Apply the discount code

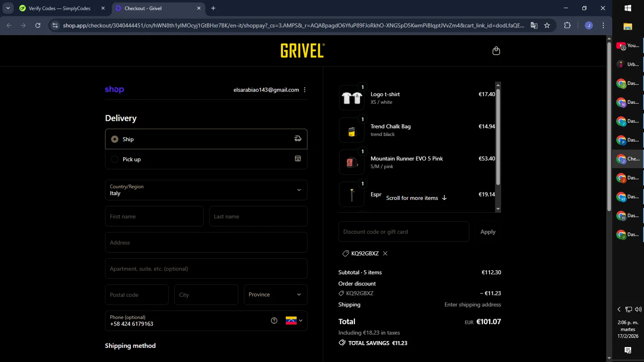(488, 232)
